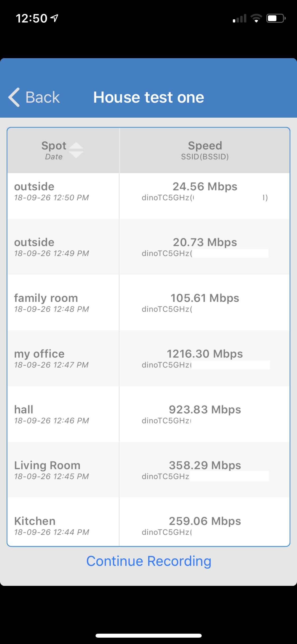297x644 pixels.
Task: Tap the location arrow status icon
Action: [55, 18]
